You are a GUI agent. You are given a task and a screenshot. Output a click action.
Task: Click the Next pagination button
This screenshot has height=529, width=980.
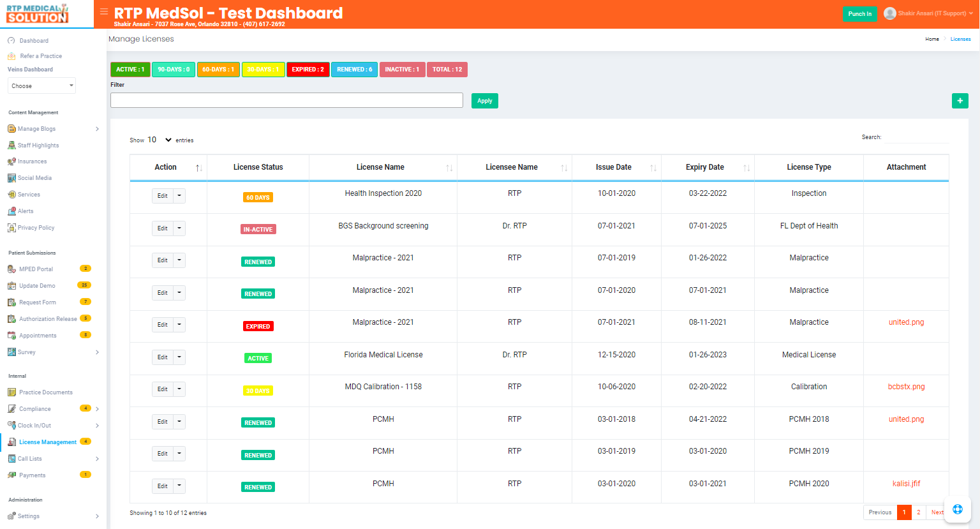tap(937, 512)
